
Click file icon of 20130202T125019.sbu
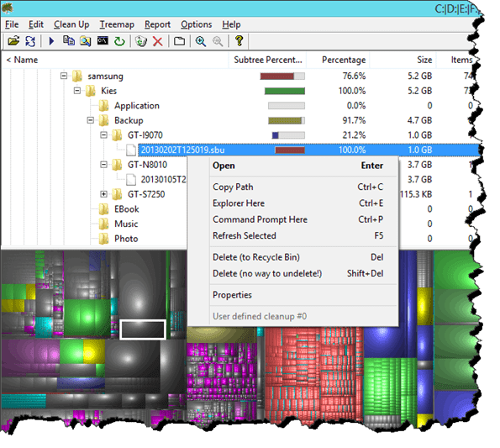point(131,150)
